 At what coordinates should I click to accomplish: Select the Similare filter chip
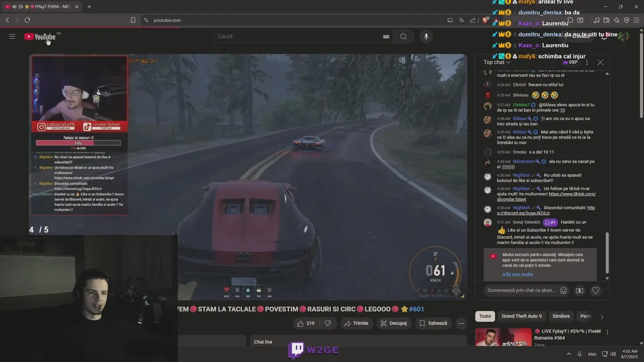click(561, 316)
